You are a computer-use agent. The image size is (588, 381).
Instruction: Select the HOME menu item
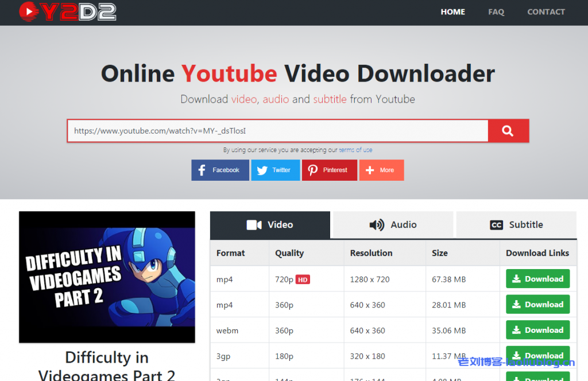(x=452, y=11)
